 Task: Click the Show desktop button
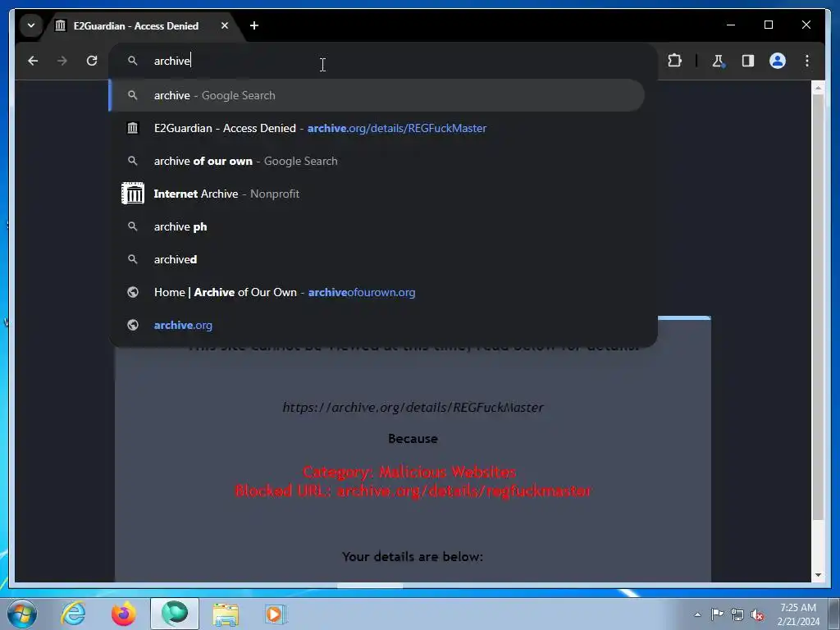pos(834,614)
